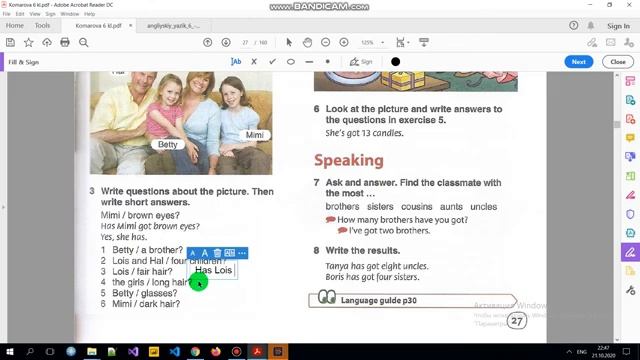Open notifications bell icon
The width and height of the screenshot is (640, 360).
tap(591, 25)
